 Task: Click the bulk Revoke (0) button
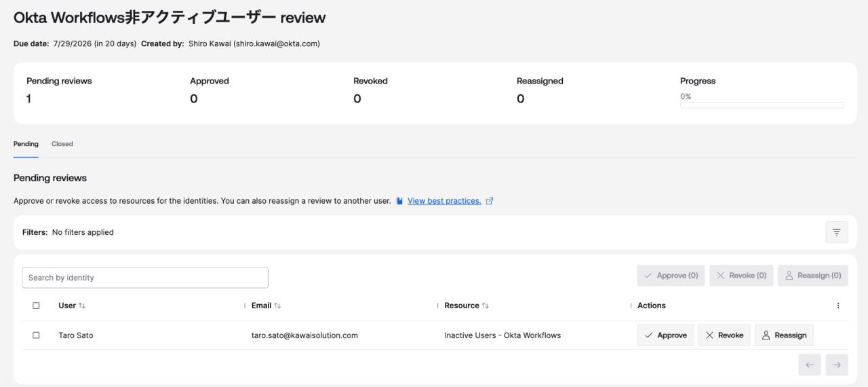point(741,276)
